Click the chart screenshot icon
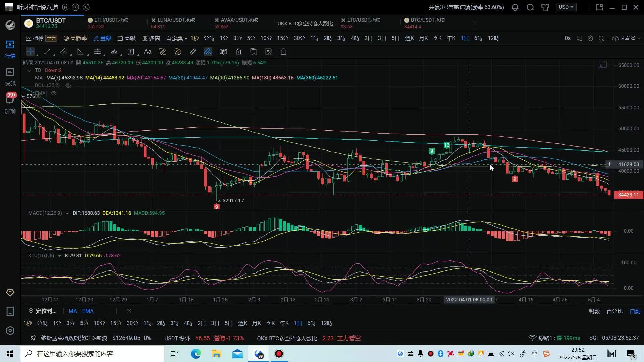The height and width of the screenshot is (362, 644). pyautogui.click(x=579, y=38)
